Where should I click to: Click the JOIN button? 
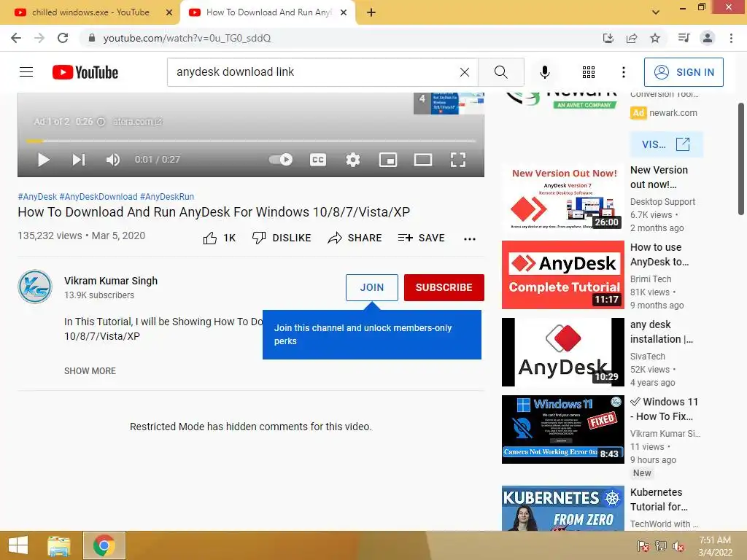click(371, 287)
